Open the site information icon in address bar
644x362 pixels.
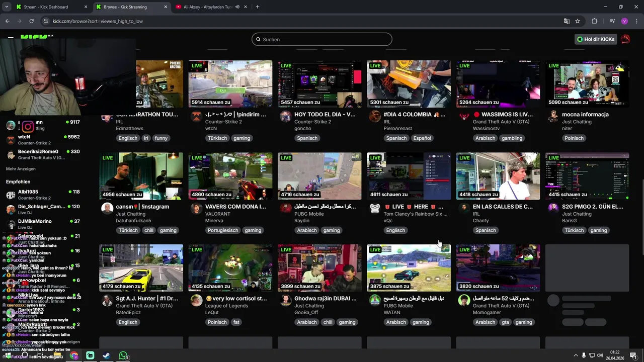(46, 21)
